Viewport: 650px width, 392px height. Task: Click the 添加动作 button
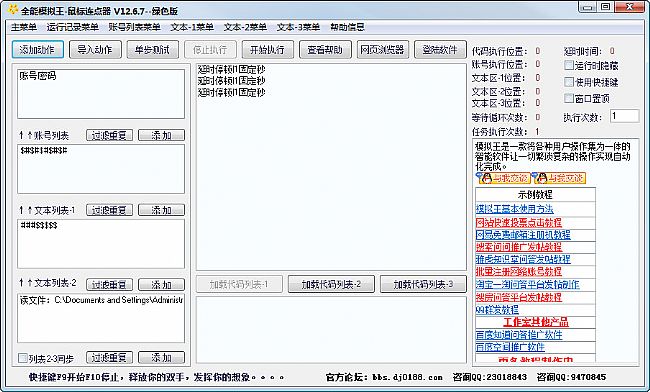(37, 50)
